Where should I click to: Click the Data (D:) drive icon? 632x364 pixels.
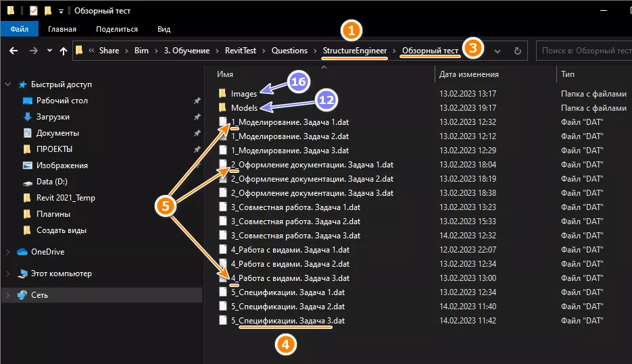pos(27,182)
